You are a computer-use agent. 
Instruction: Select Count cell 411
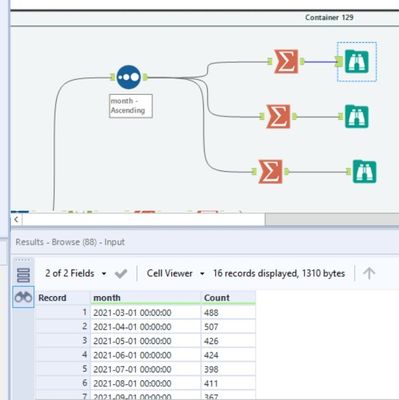(228, 383)
